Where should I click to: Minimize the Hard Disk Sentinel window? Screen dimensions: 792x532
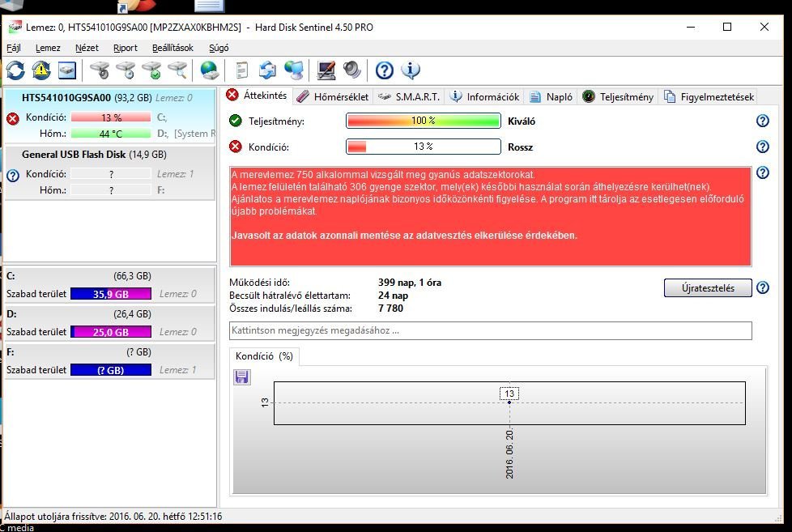click(691, 27)
